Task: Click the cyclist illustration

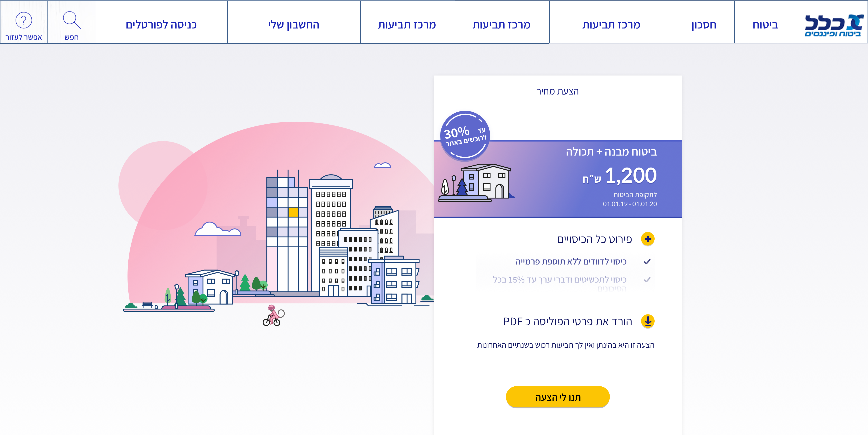Action: tap(273, 316)
